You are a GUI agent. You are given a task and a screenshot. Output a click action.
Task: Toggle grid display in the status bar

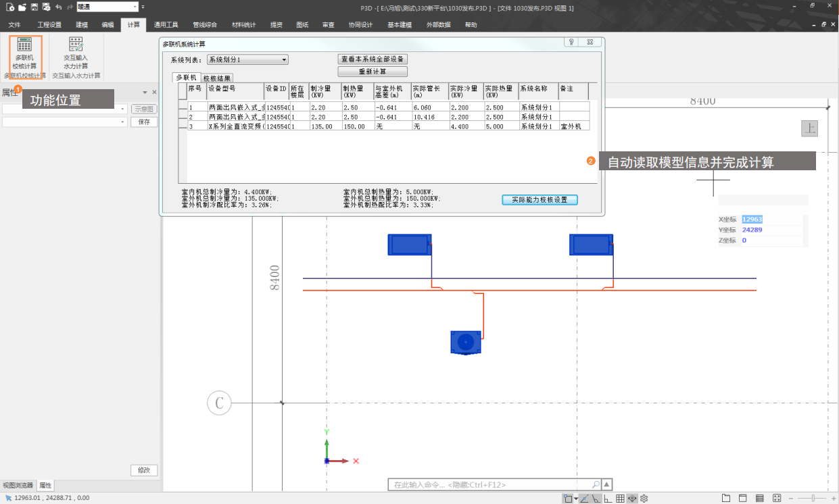(x=620, y=499)
